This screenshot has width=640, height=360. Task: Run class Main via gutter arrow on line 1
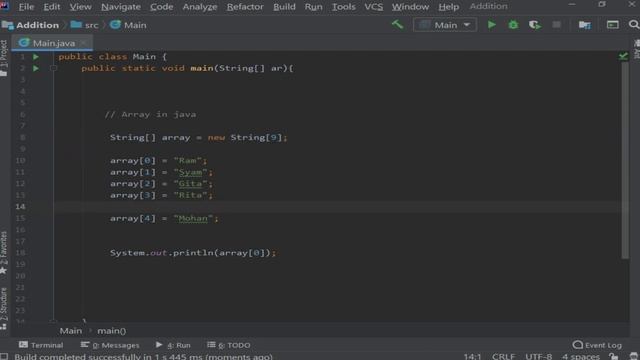tap(36, 57)
